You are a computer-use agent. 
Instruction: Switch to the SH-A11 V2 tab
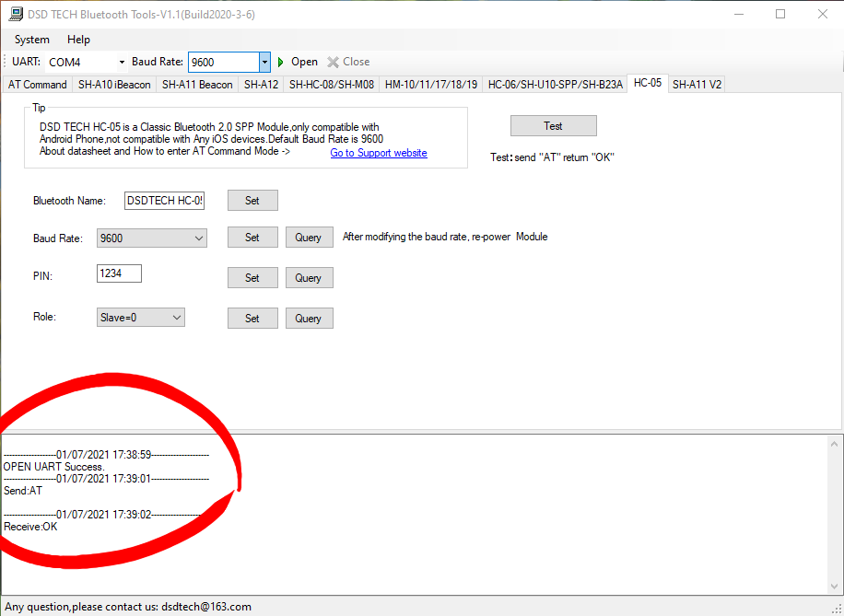697,85
